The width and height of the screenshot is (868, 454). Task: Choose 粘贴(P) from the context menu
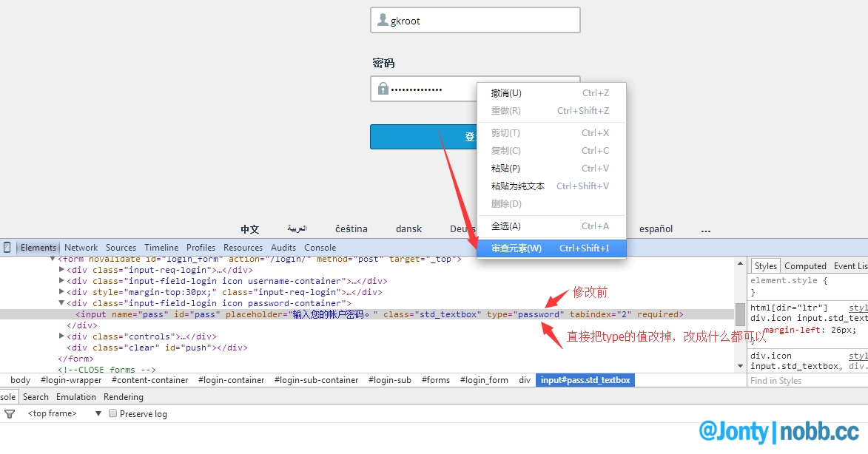505,169
